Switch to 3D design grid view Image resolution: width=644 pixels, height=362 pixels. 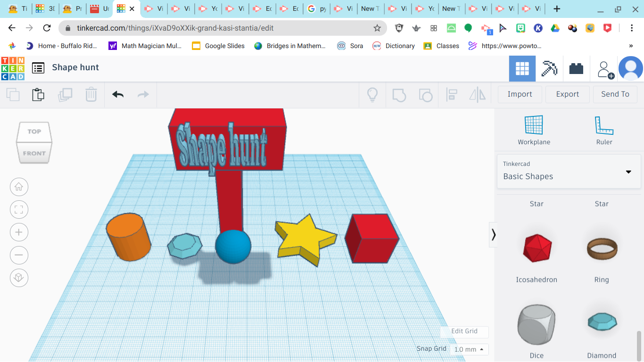pos(522,69)
